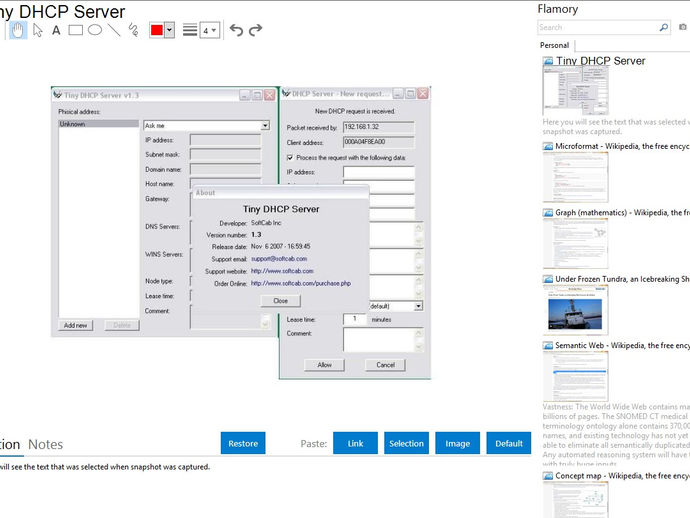The image size is (690, 518).
Task: Undo the last annotation
Action: (236, 30)
